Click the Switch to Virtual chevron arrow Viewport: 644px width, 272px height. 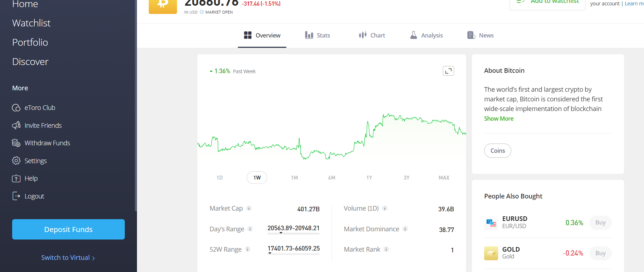pos(94,258)
